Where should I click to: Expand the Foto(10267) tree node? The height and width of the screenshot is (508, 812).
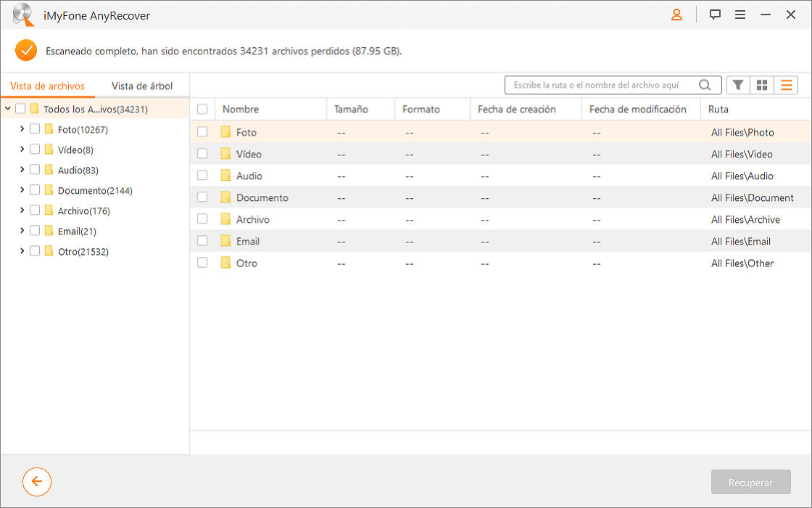point(22,128)
